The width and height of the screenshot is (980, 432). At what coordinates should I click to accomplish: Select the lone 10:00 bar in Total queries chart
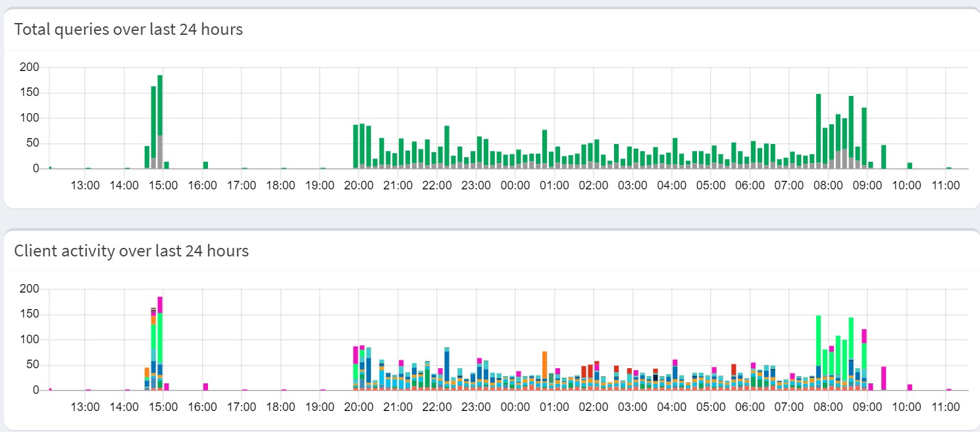click(910, 166)
